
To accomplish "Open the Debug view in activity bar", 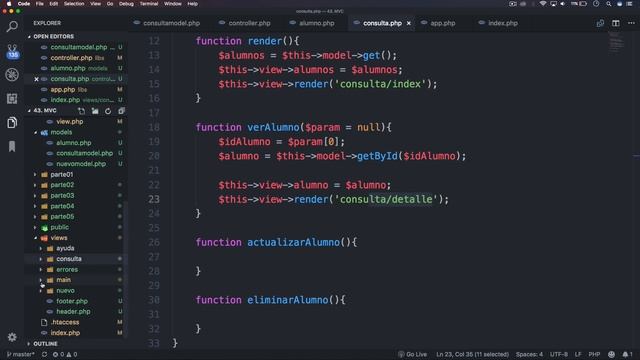I will (12, 75).
